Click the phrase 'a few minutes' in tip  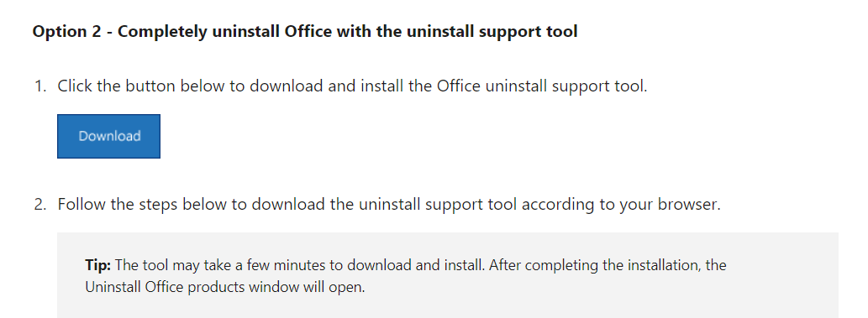tap(280, 265)
